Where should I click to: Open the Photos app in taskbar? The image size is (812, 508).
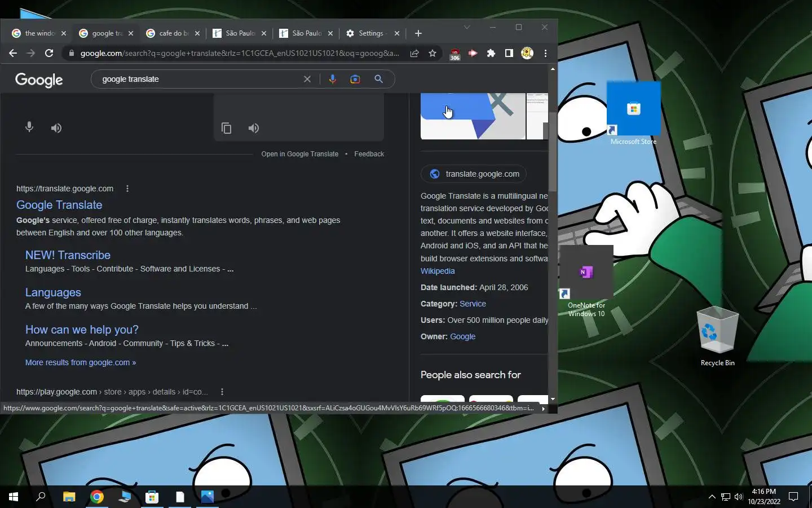tap(207, 497)
